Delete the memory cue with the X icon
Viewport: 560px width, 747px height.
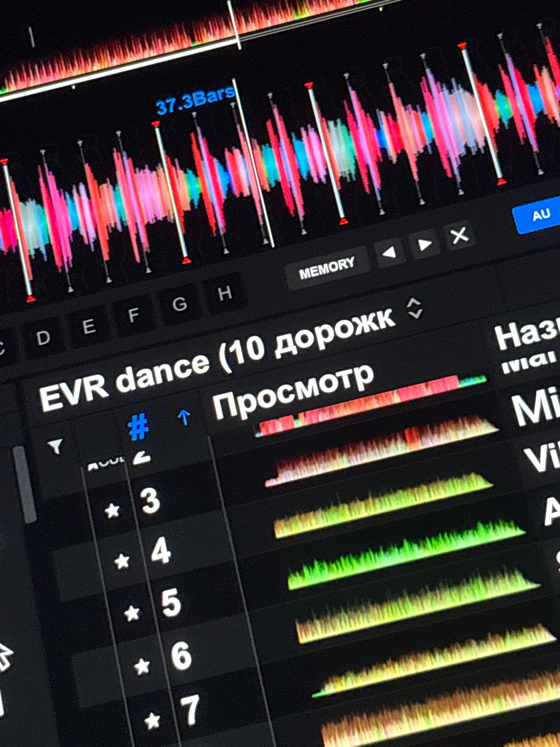(459, 235)
